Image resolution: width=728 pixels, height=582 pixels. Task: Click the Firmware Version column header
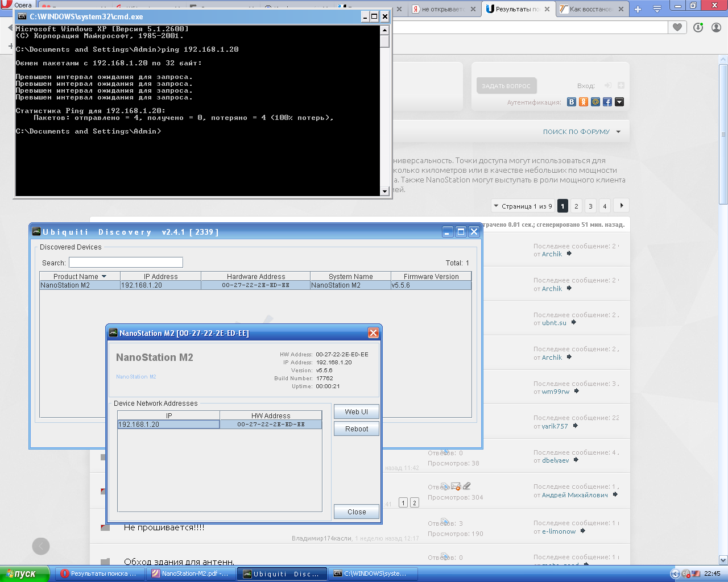coord(431,276)
